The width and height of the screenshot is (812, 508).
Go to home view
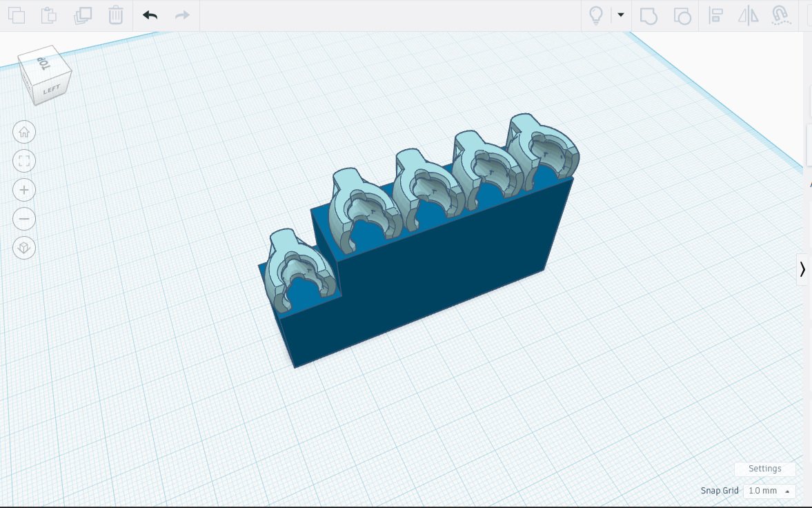pyautogui.click(x=24, y=133)
